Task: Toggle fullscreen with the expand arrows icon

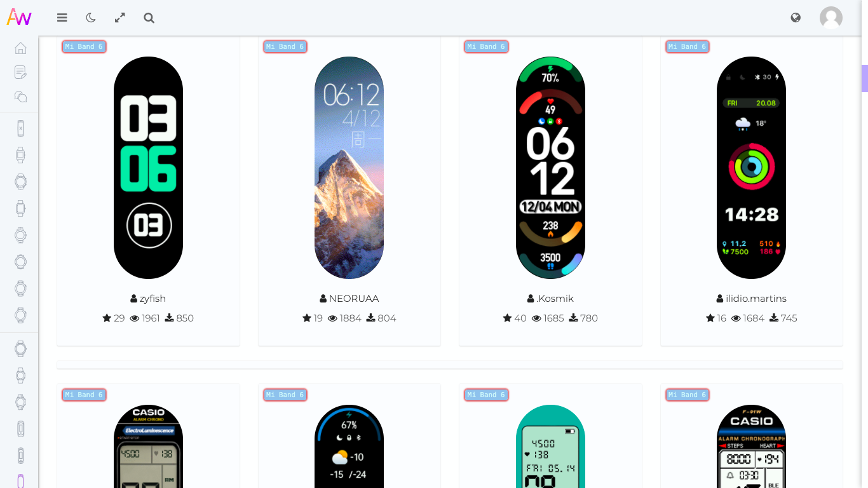Action: coord(120,18)
